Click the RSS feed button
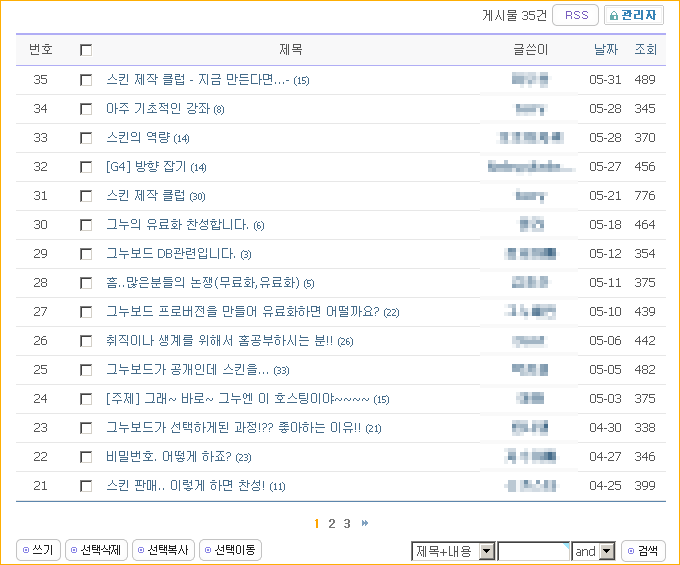Screen dimensions: 680x565 576,15
